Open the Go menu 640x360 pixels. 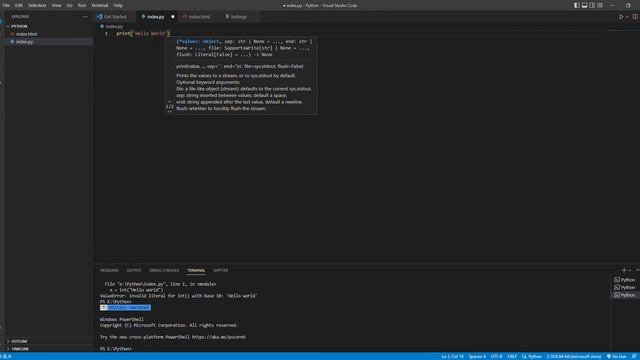coord(70,5)
